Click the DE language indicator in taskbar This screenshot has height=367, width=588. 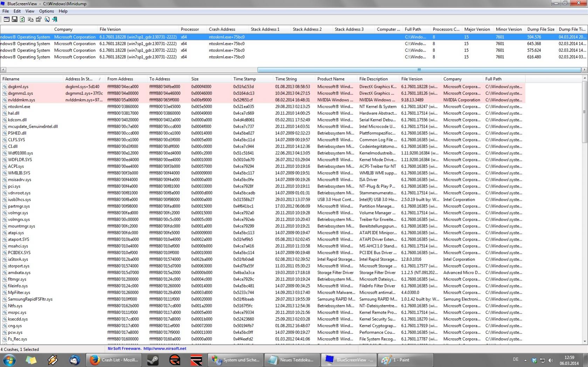coord(516,359)
